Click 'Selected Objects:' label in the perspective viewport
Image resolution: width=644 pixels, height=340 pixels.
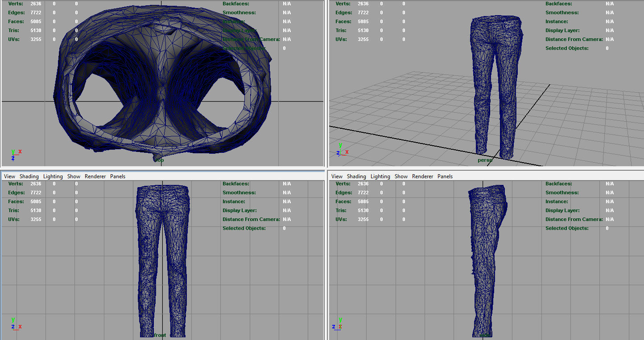click(567, 48)
